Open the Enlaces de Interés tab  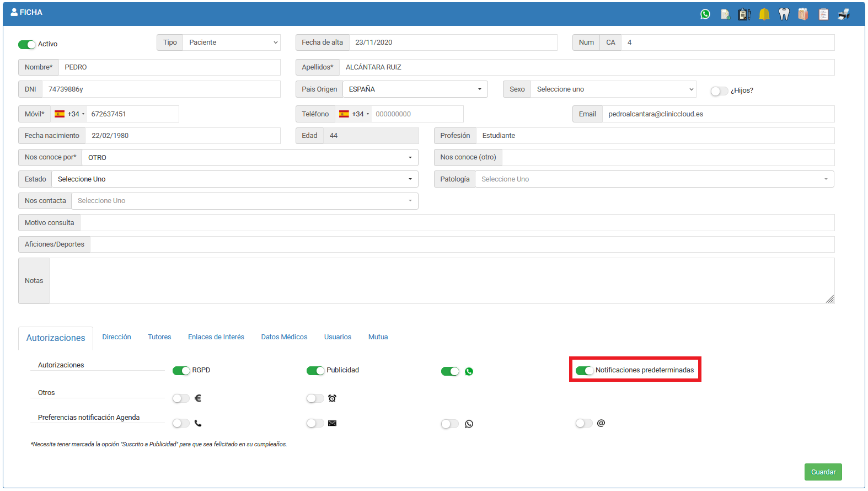tap(216, 337)
